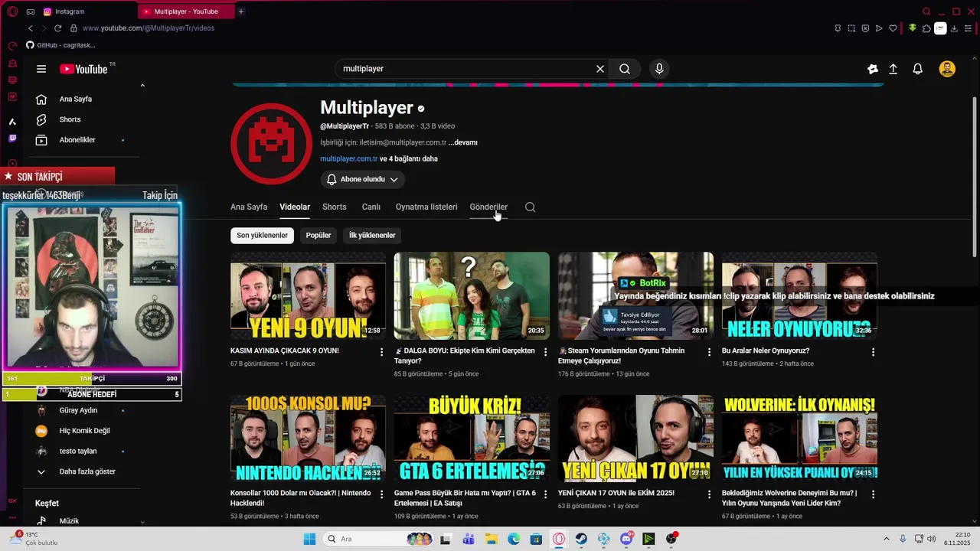Open 'YENİ ÇIKAN 17 OYUN ile EKİM 2025!' title
The image size is (980, 551).
(x=616, y=494)
